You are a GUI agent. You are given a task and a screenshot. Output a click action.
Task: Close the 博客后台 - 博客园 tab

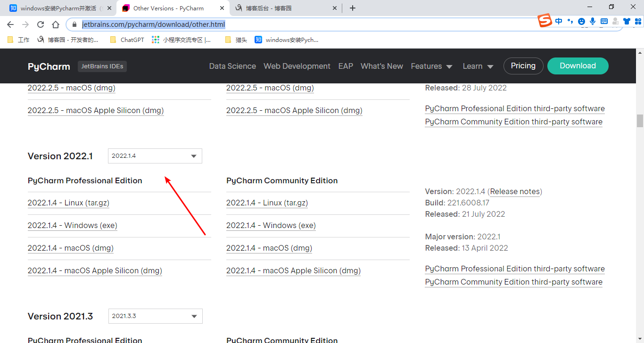coord(335,8)
